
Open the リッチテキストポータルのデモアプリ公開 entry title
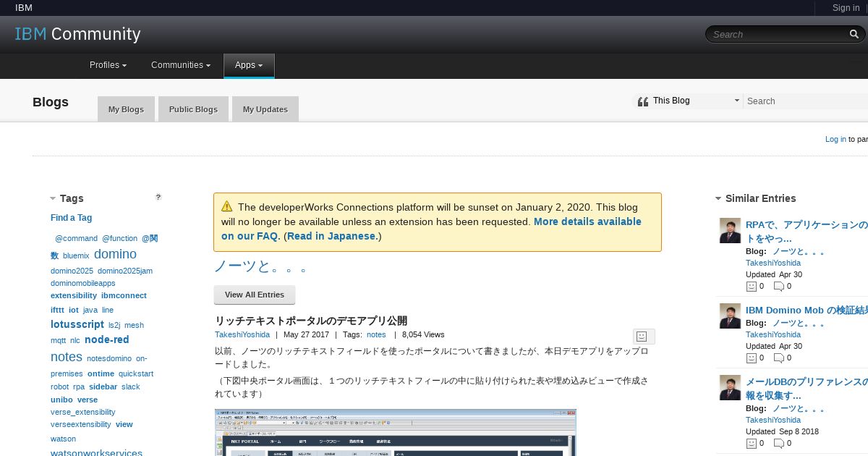pyautogui.click(x=311, y=321)
